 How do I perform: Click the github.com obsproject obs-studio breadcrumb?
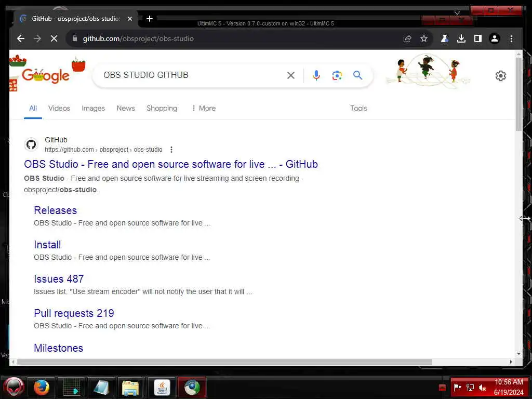point(103,150)
